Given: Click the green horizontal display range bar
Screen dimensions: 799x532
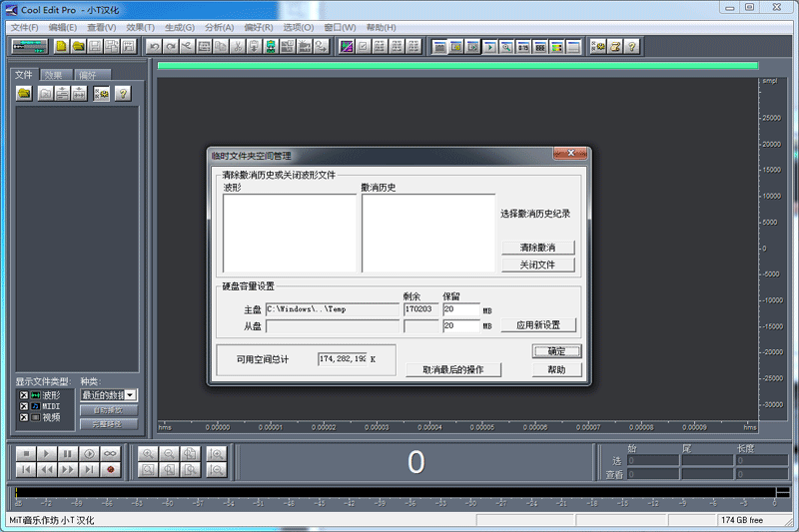Looking at the screenshot, I should (457, 66).
